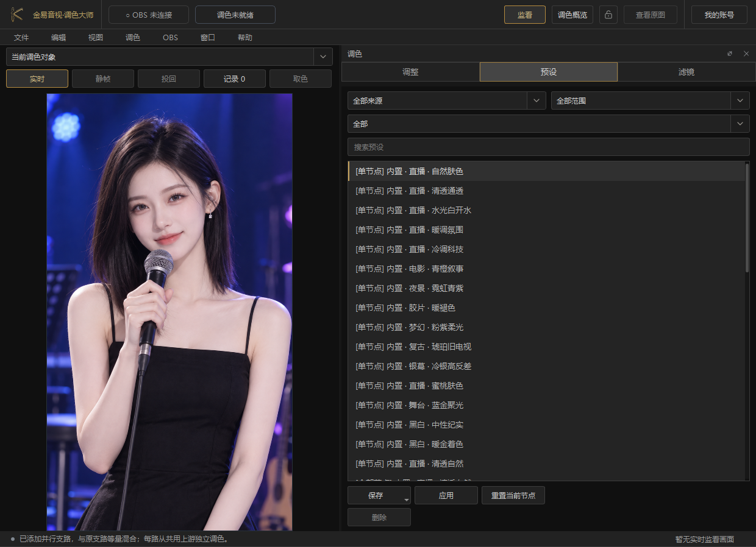Image resolution: width=756 pixels, height=547 pixels.
Task: Click the 金易音视 app logo icon
Action: click(17, 15)
